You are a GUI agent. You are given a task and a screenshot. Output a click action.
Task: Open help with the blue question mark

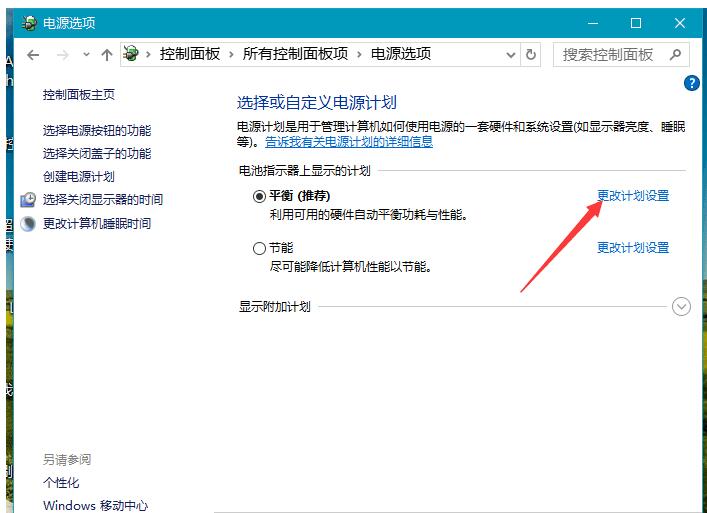tap(691, 84)
